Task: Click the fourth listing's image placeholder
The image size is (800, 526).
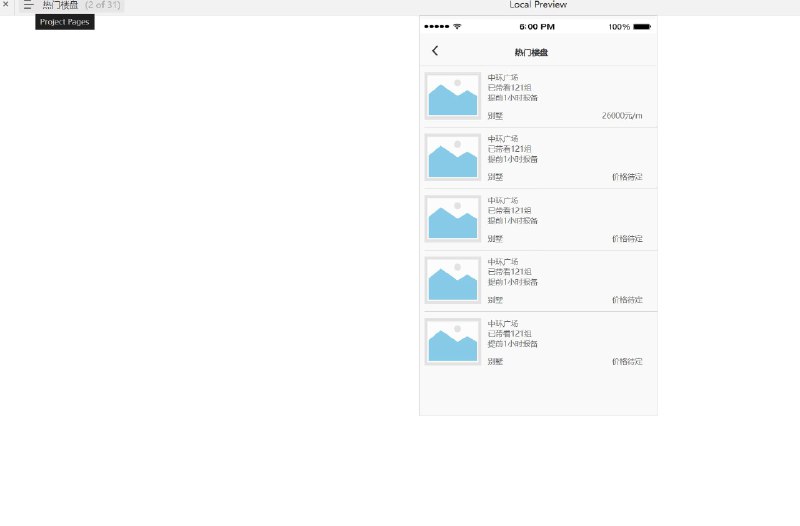Action: coord(453,280)
